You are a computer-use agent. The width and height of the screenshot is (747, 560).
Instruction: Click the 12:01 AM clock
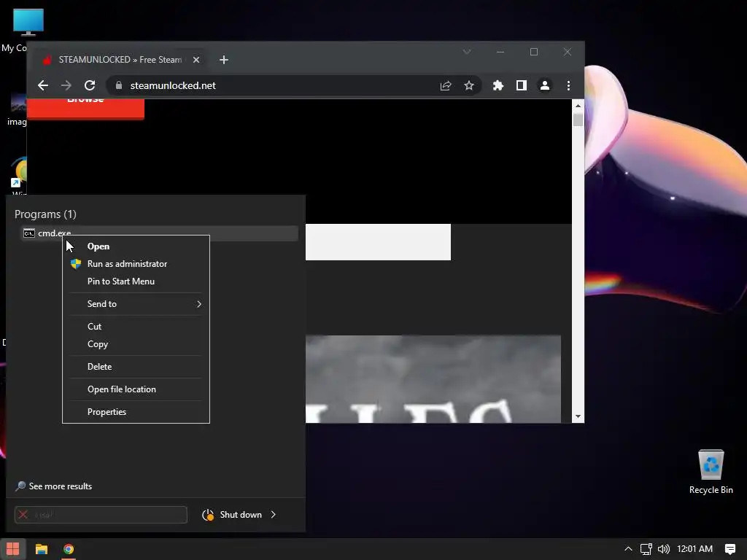[x=694, y=549]
